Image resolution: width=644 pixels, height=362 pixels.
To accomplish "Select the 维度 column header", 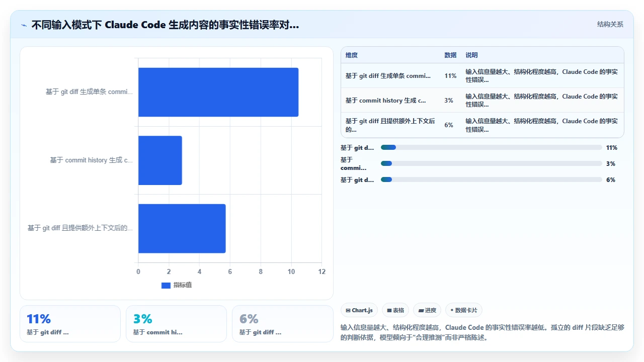I will click(x=352, y=55).
